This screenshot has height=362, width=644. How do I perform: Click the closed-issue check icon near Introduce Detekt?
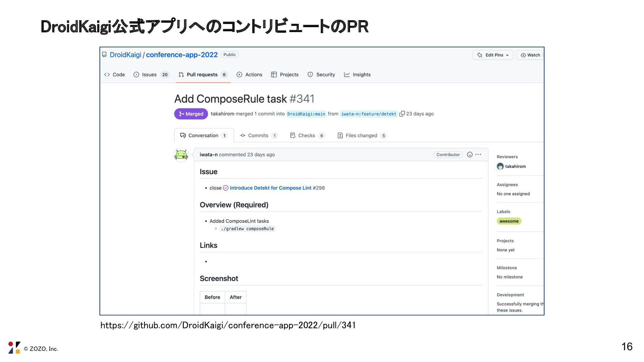(x=226, y=188)
